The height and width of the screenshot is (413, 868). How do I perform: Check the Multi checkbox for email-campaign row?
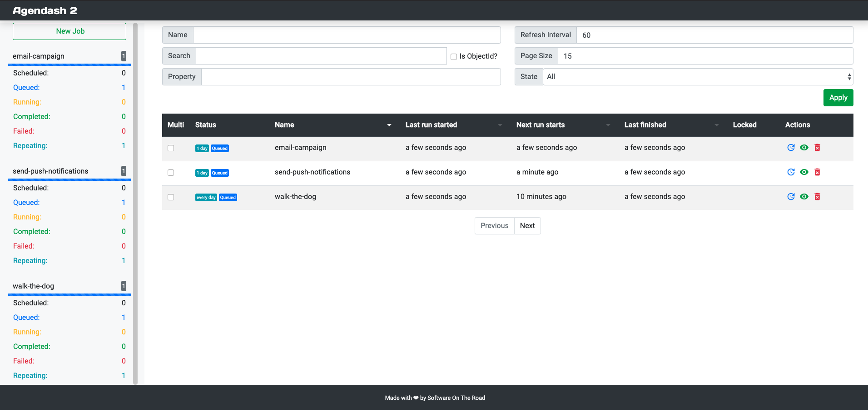[x=171, y=148]
